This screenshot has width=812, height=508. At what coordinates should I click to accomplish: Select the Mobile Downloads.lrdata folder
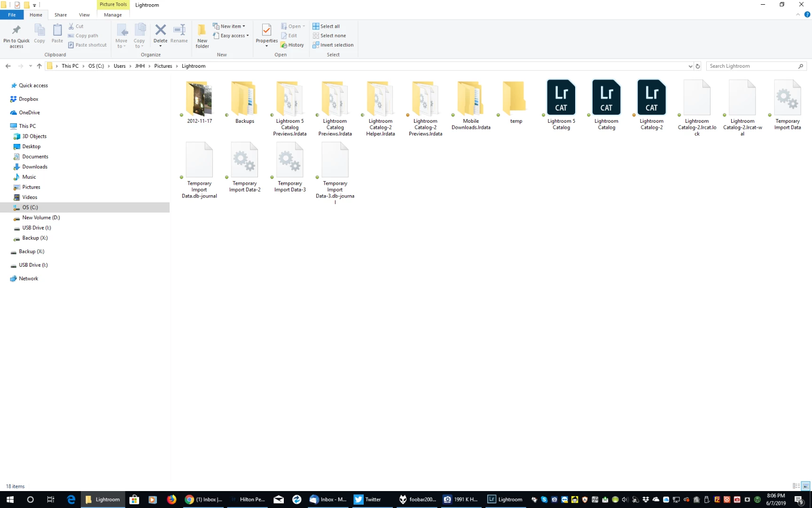(471, 105)
